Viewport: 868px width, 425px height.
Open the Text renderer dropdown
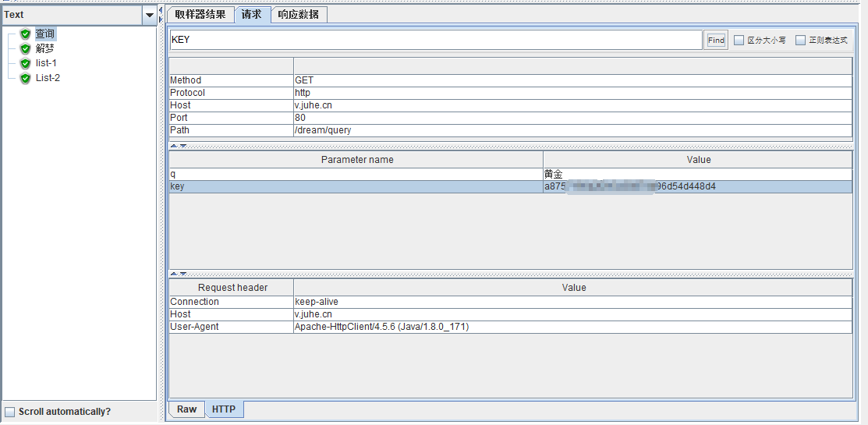click(x=149, y=15)
